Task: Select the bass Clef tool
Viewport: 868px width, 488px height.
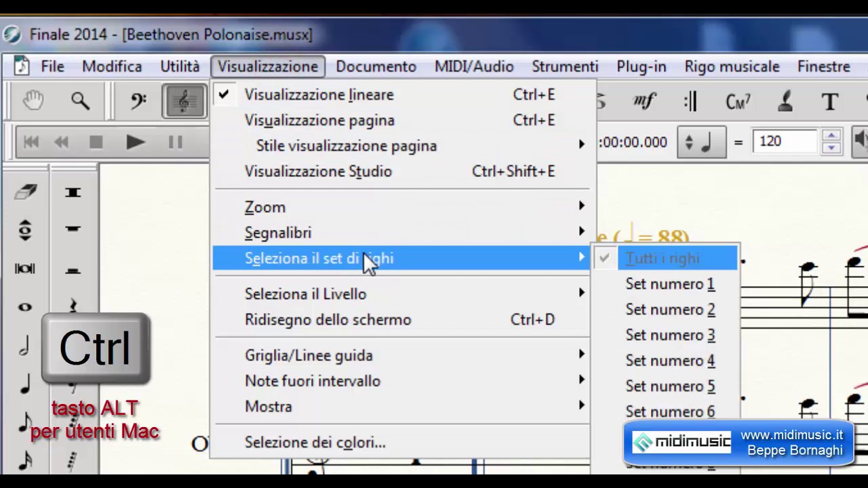Action: [x=138, y=102]
